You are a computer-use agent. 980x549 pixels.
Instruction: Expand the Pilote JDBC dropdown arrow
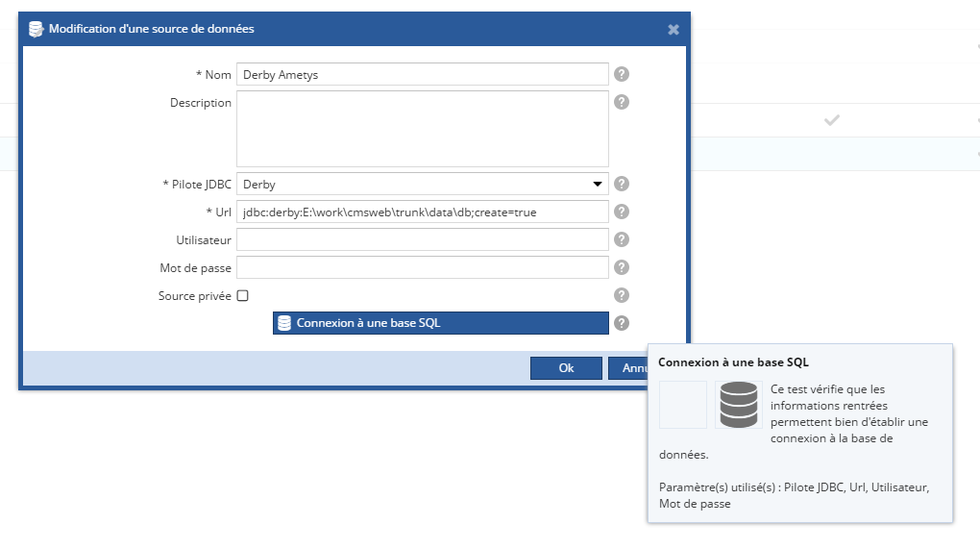pos(598,184)
